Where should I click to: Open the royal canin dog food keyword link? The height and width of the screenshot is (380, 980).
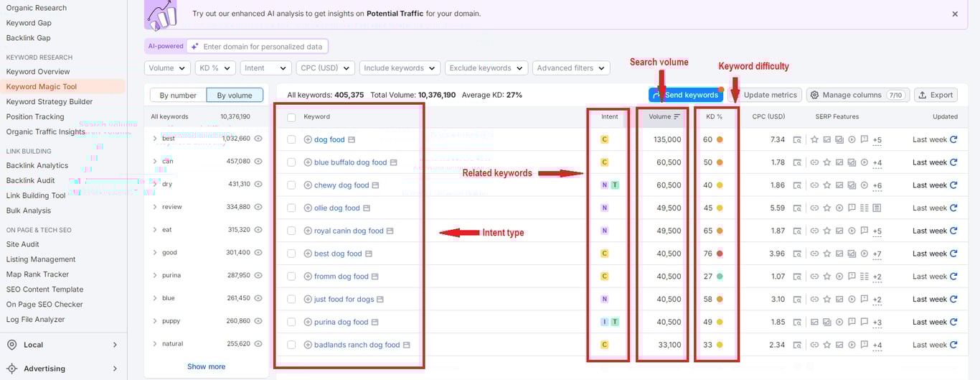(x=349, y=231)
